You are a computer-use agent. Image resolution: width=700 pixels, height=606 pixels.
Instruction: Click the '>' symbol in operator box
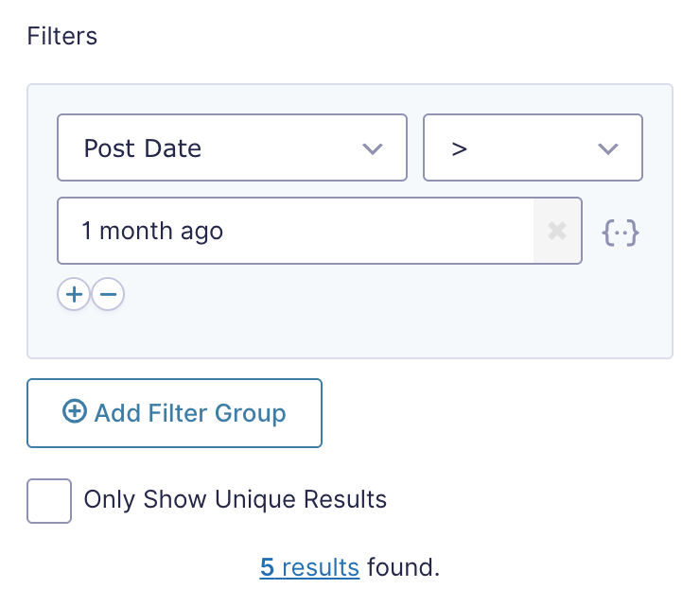click(459, 149)
